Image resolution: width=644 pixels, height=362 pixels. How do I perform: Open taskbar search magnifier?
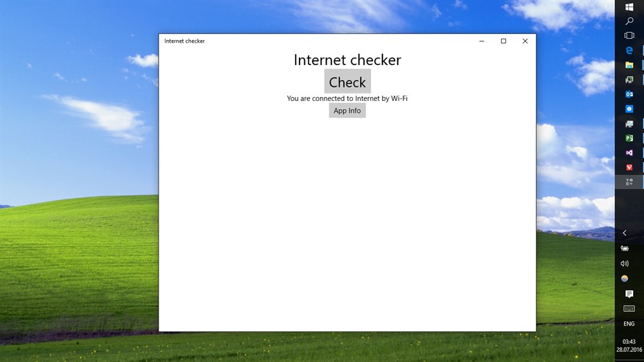[x=629, y=21]
